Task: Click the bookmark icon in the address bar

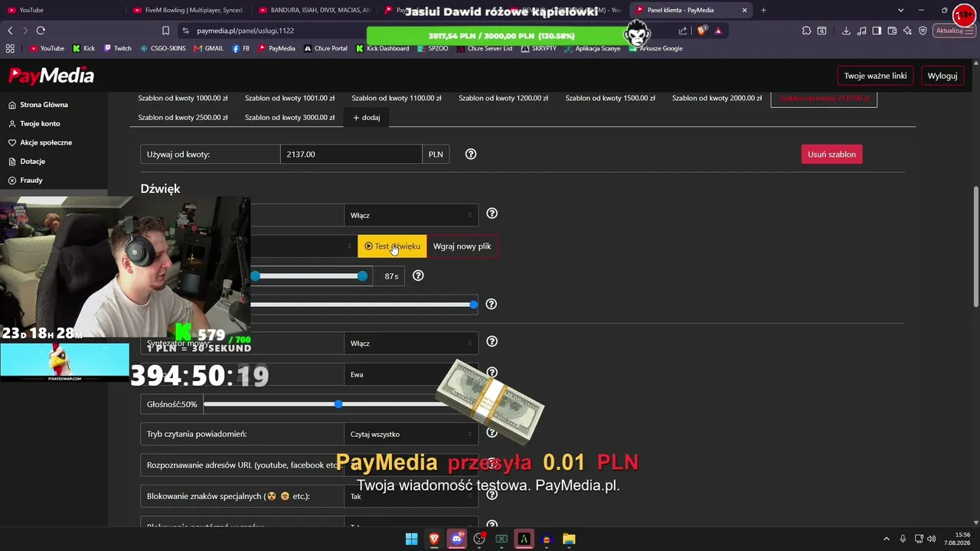Action: (165, 31)
